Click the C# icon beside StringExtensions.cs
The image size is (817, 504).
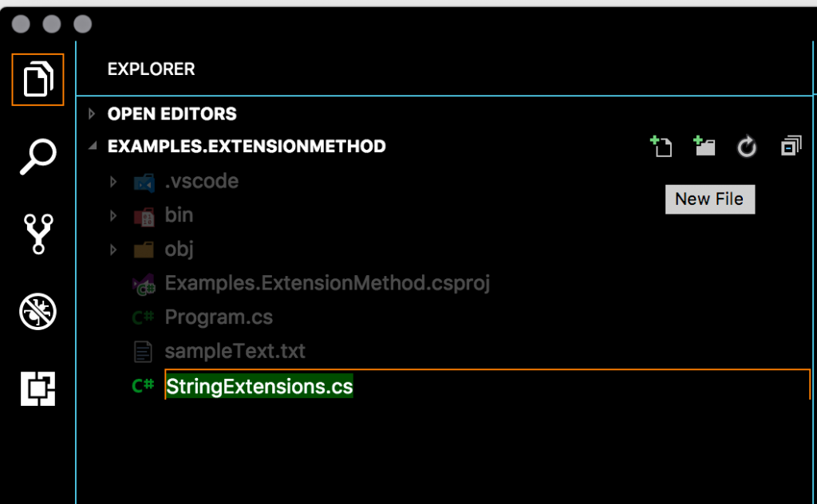coord(143,386)
